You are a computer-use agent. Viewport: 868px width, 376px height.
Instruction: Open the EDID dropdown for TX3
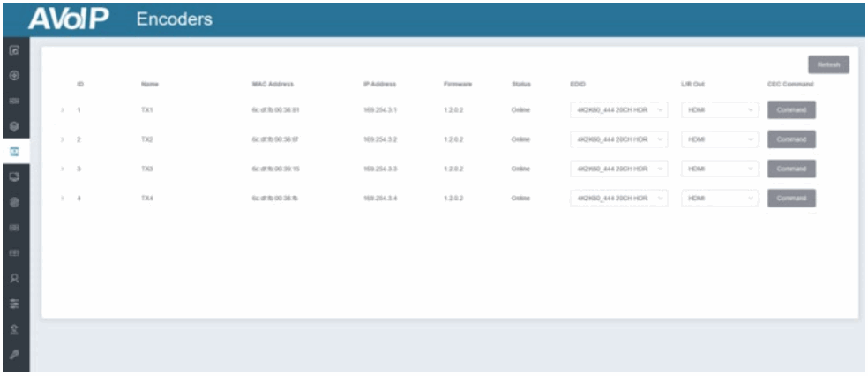(x=619, y=169)
